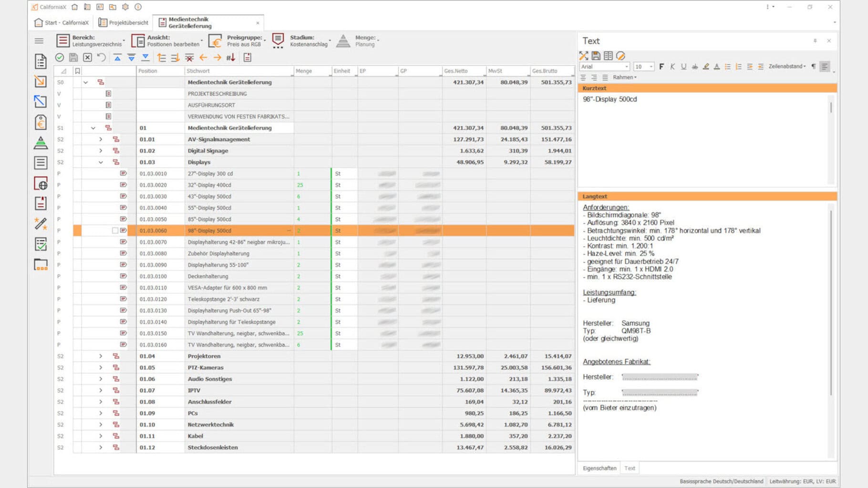
Task: Collapse the 01.03 Displays group
Action: tap(101, 163)
